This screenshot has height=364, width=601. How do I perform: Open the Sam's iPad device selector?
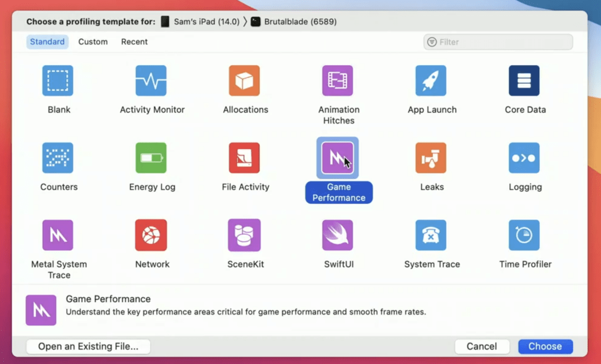(x=200, y=22)
